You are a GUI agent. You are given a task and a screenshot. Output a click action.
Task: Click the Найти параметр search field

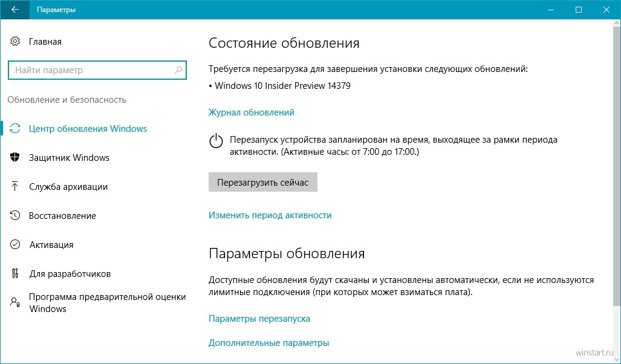(97, 70)
